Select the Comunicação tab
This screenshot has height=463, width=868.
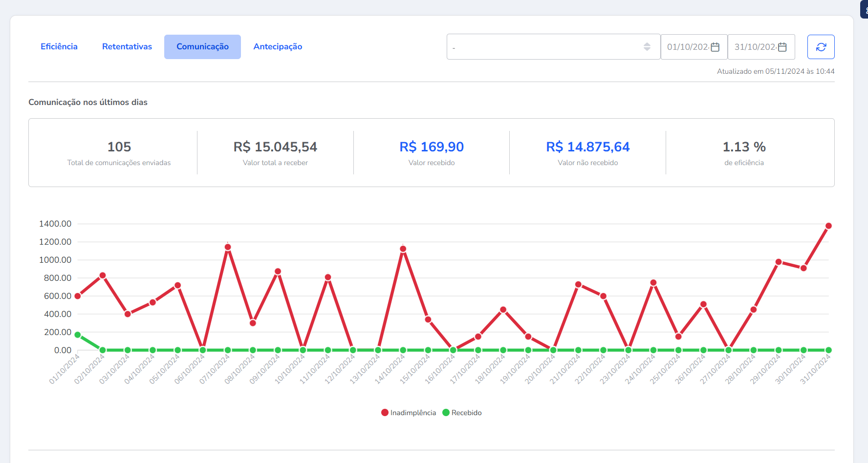(202, 47)
